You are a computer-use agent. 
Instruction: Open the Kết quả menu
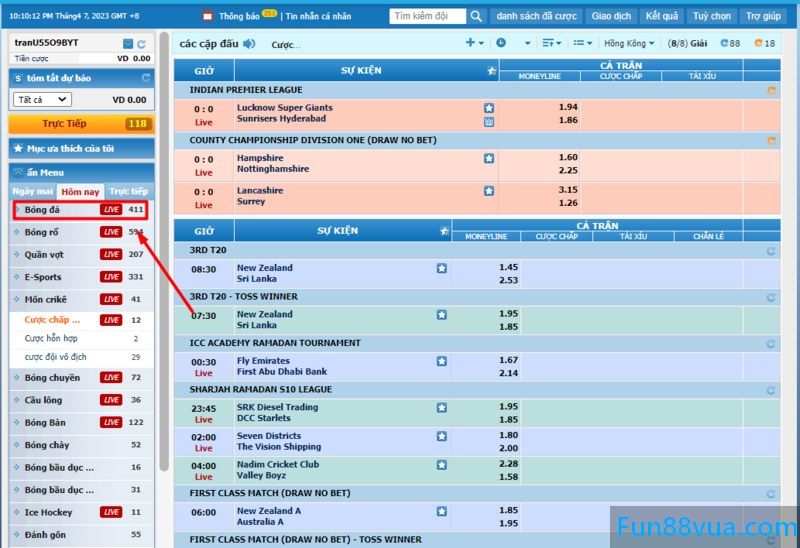pyautogui.click(x=662, y=16)
